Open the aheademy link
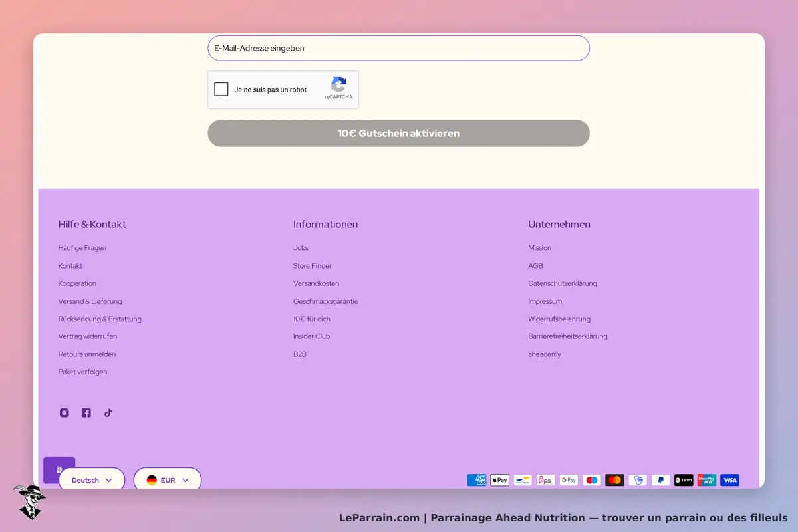This screenshot has width=798, height=532. pyautogui.click(x=545, y=354)
